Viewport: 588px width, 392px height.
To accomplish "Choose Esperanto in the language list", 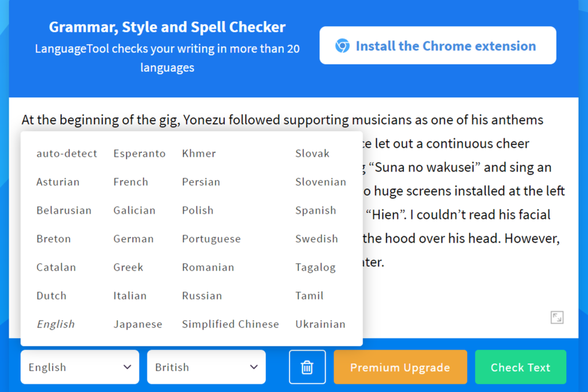I will pyautogui.click(x=140, y=153).
